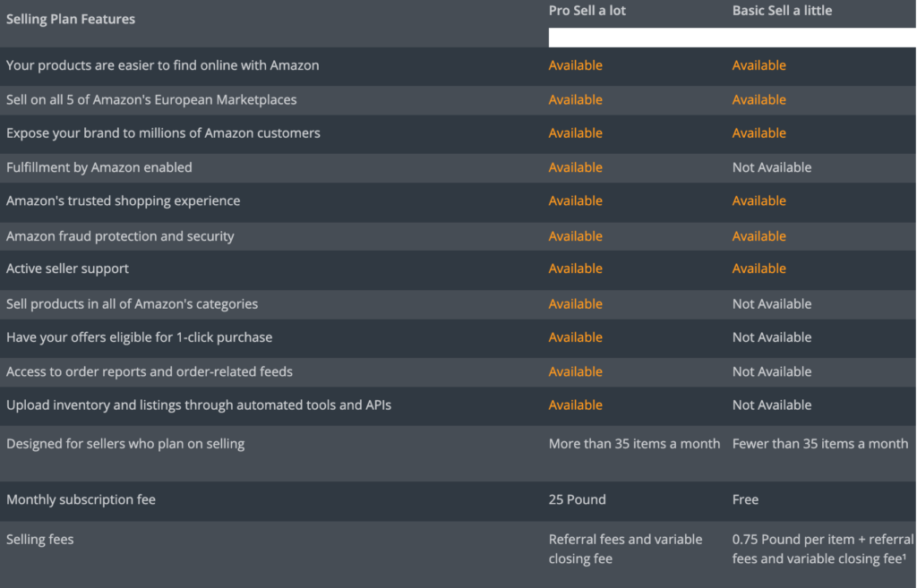
Task: Click the "25 Pound" monthly subscription fee
Action: point(577,499)
